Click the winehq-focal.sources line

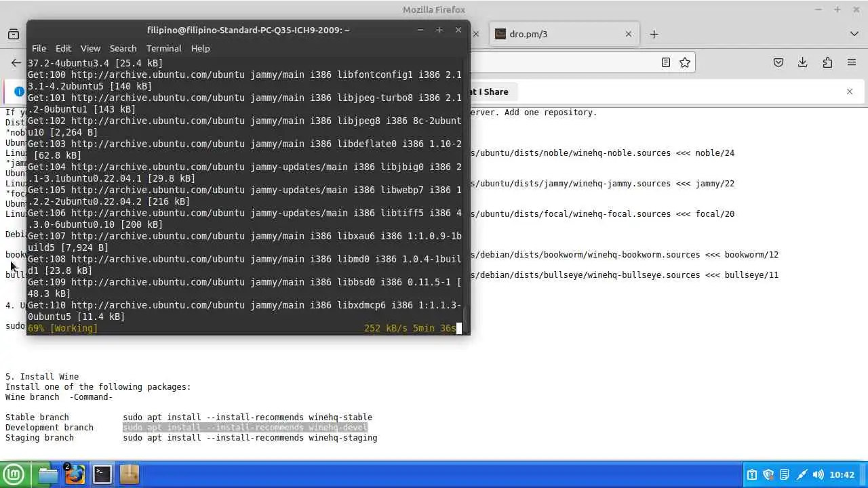(x=602, y=214)
